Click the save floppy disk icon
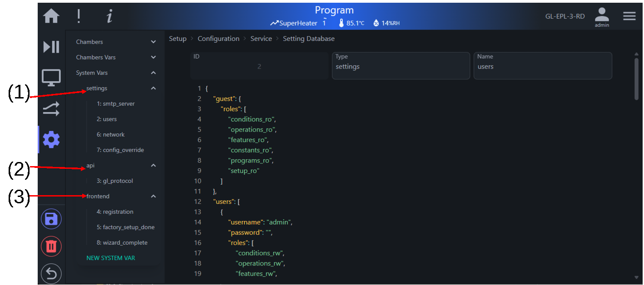644x285 pixels. (51, 219)
